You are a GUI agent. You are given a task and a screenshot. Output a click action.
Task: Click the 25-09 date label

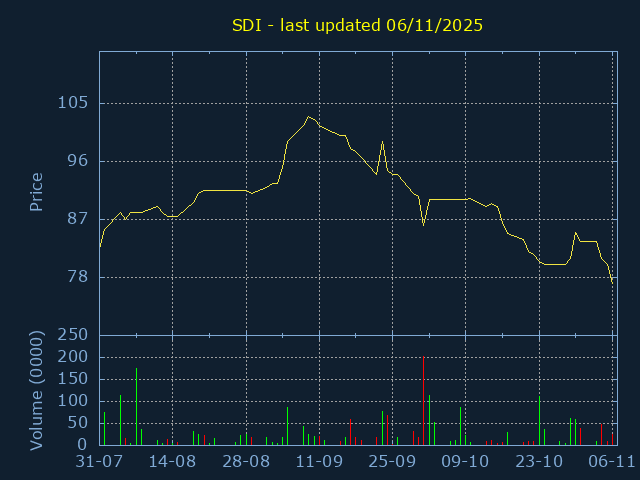392,462
